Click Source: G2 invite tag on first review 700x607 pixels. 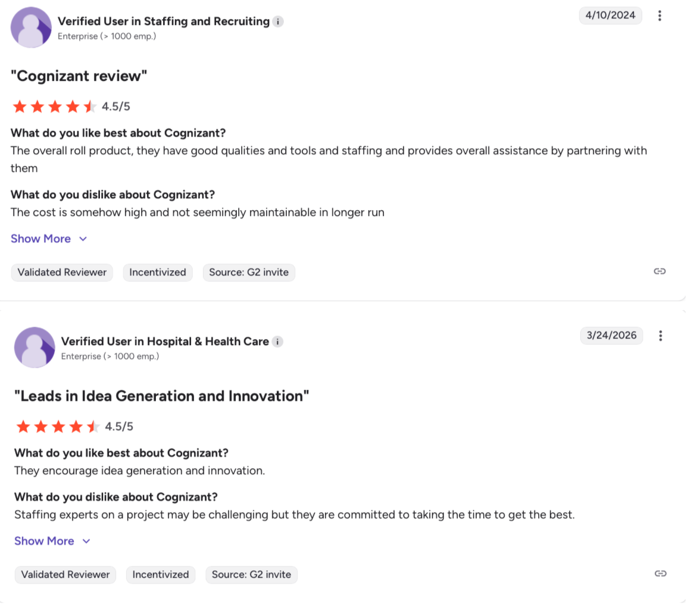(x=249, y=273)
